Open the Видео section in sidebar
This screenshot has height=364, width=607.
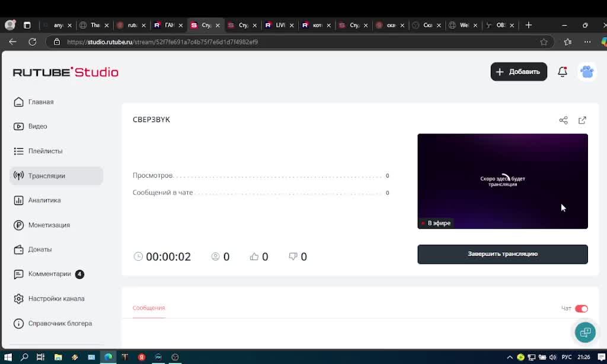pos(30,126)
